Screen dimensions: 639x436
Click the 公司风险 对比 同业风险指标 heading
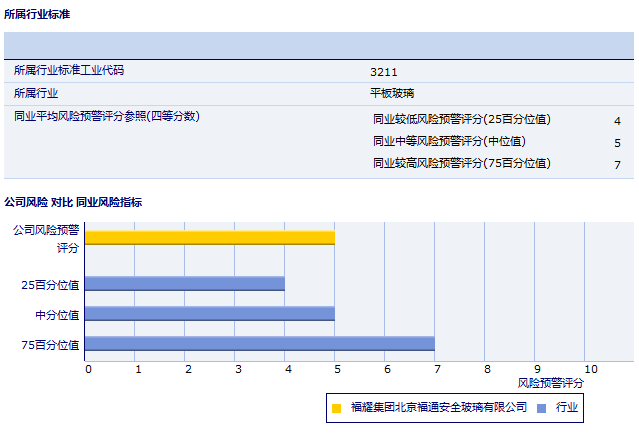tap(73, 202)
